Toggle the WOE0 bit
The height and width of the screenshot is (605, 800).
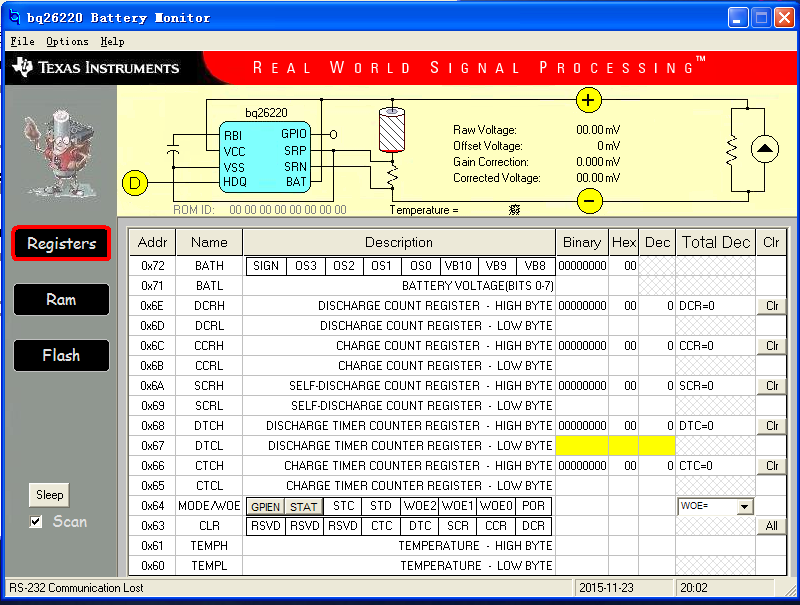pos(496,506)
